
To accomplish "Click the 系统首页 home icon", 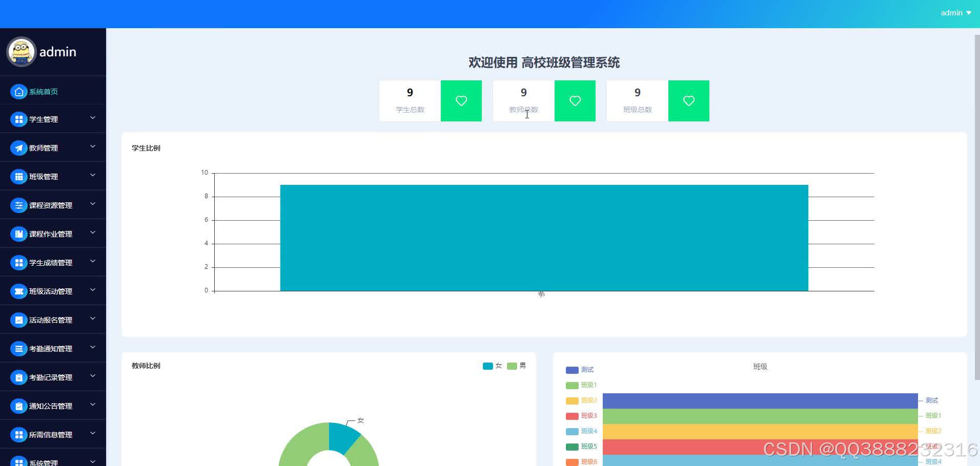I will 19,92.
